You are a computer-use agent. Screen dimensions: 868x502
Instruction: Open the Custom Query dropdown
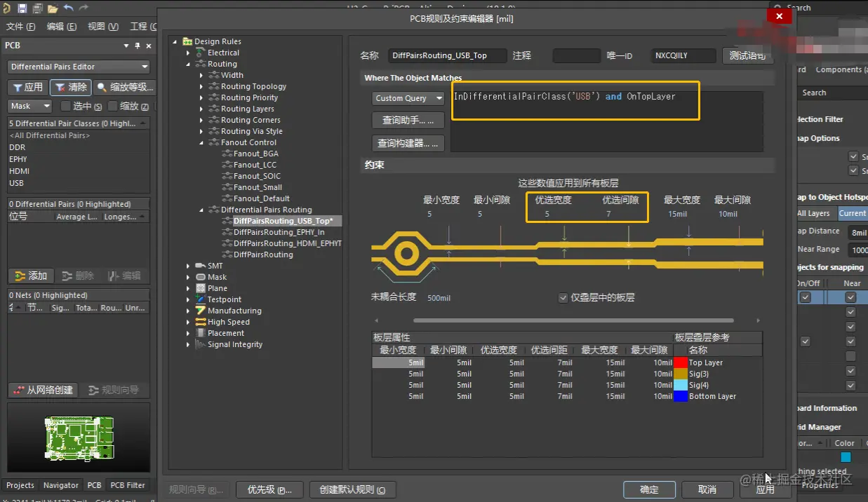(x=408, y=98)
